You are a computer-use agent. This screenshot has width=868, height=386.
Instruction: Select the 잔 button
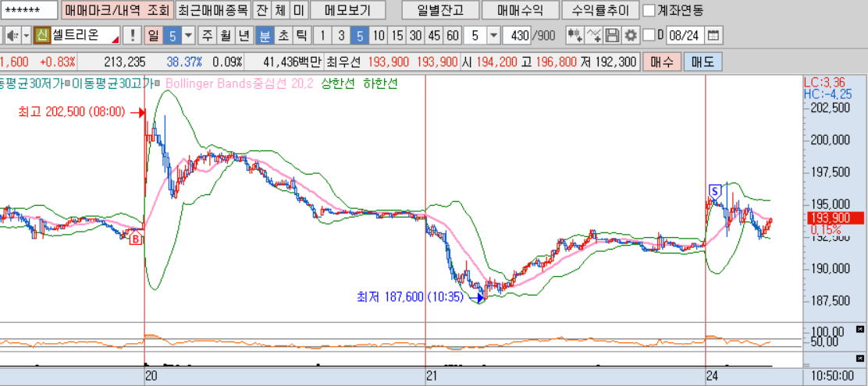(x=261, y=10)
